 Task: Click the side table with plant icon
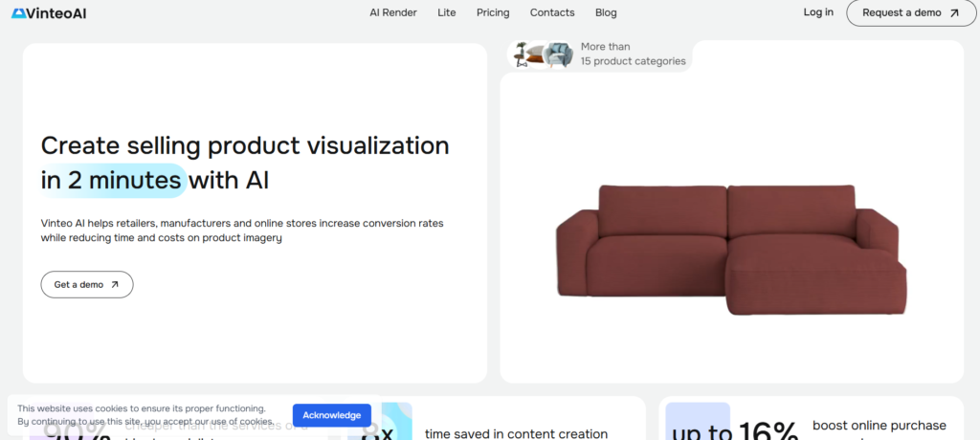[x=522, y=55]
